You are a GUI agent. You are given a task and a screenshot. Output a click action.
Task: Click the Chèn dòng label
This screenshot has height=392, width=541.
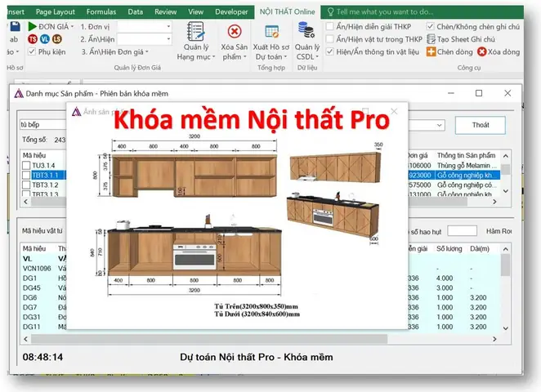(x=454, y=52)
